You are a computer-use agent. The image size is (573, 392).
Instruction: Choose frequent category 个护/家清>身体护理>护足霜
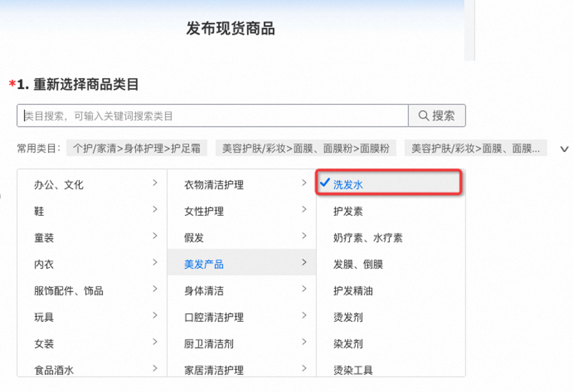tap(137, 148)
